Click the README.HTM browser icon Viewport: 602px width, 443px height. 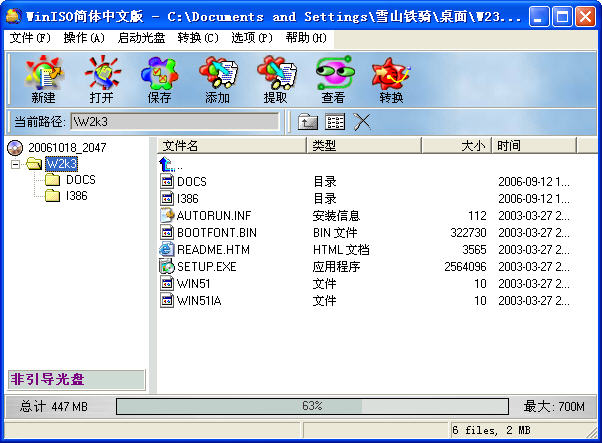tap(167, 250)
